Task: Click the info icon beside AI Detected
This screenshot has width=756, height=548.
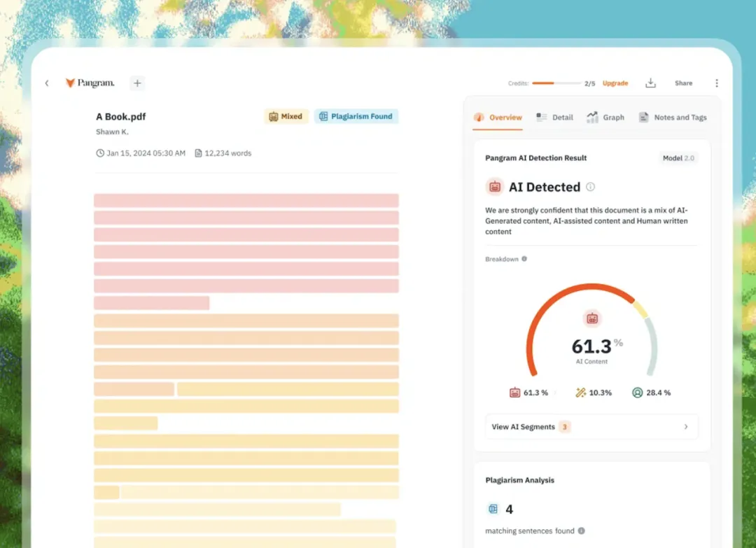Action: (x=590, y=187)
